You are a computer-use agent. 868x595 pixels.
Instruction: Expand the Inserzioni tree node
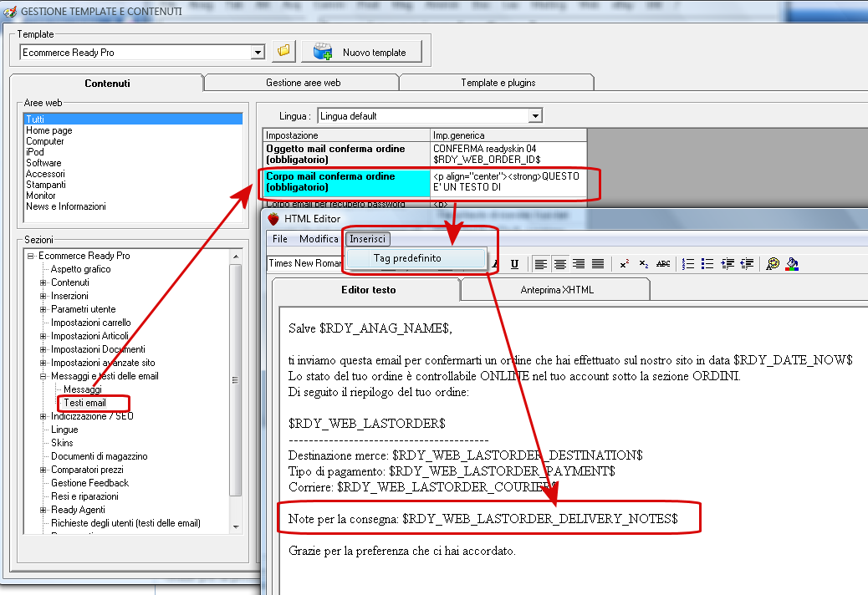(x=43, y=296)
